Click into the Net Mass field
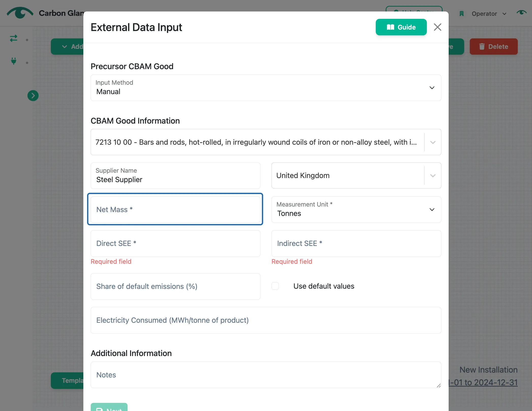This screenshot has height=411, width=532. (175, 210)
